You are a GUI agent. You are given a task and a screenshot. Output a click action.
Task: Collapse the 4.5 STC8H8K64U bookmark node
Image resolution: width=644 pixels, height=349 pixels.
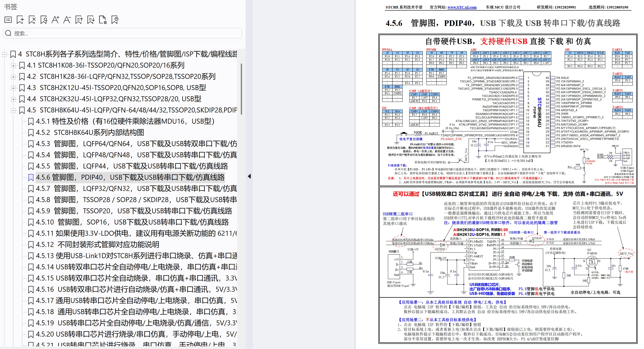coord(13,110)
